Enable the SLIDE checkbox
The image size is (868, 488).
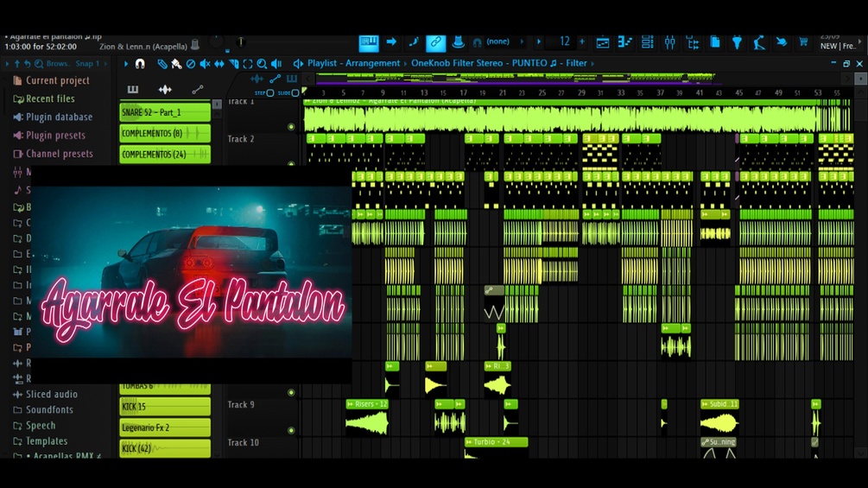pos(295,93)
